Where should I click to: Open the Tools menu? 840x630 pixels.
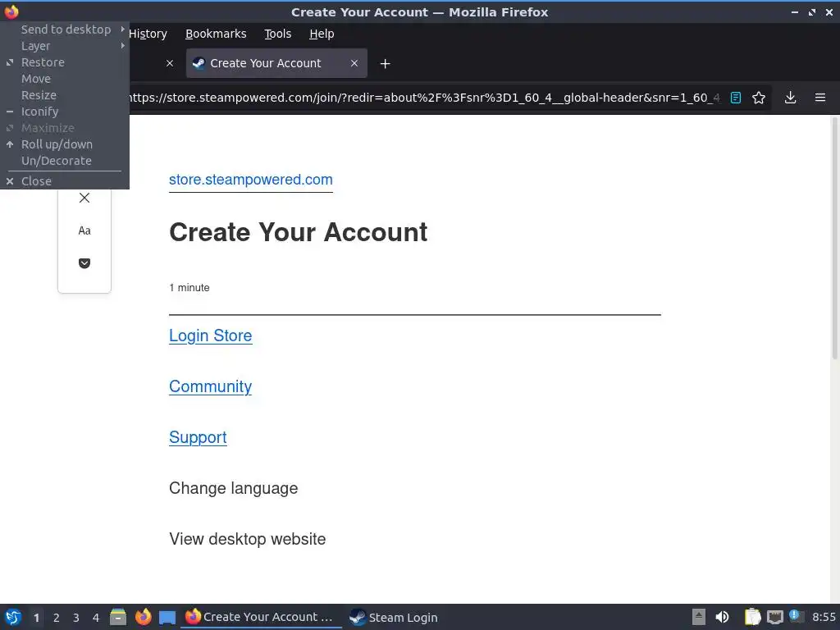coord(277,34)
